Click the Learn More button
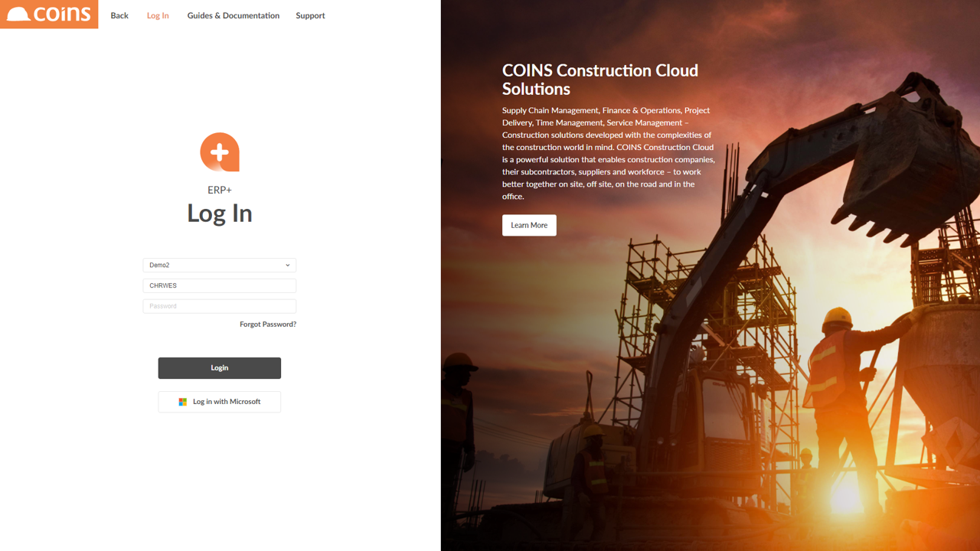 click(x=529, y=225)
